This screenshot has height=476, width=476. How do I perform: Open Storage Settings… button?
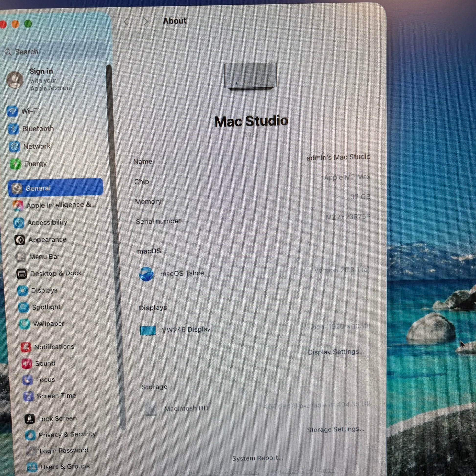[x=335, y=430]
